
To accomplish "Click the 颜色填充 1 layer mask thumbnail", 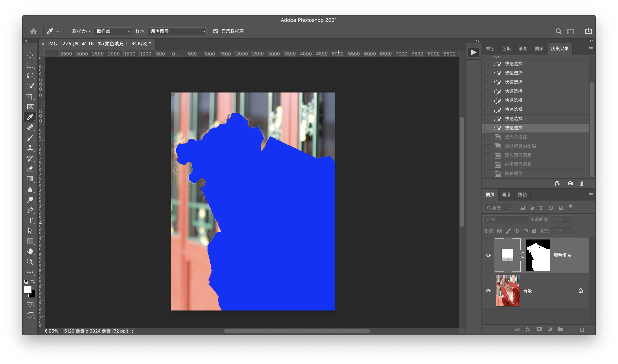I will pyautogui.click(x=538, y=255).
